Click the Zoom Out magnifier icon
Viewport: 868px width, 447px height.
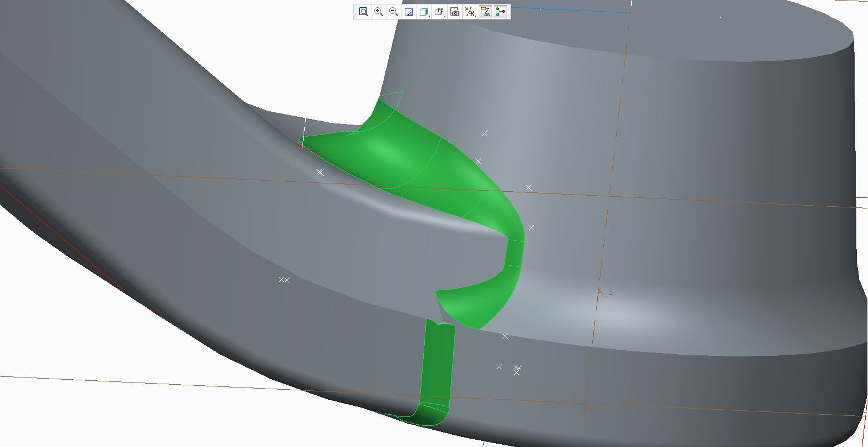click(x=394, y=12)
